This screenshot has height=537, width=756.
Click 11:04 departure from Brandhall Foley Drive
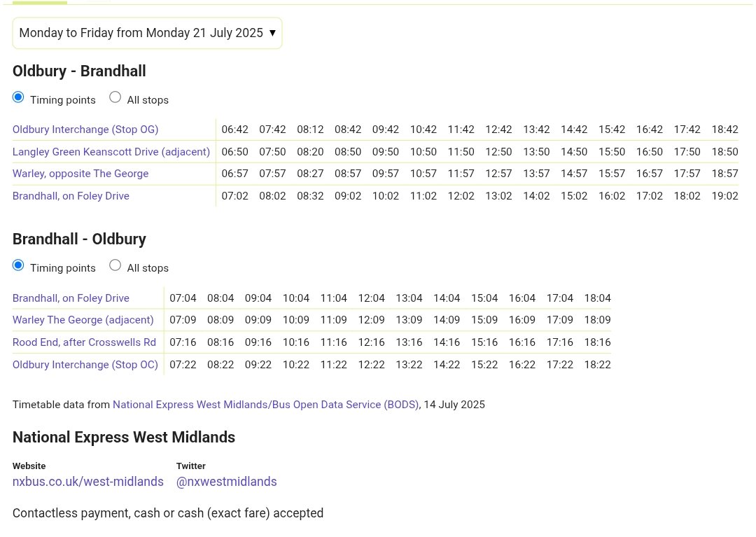(x=334, y=298)
